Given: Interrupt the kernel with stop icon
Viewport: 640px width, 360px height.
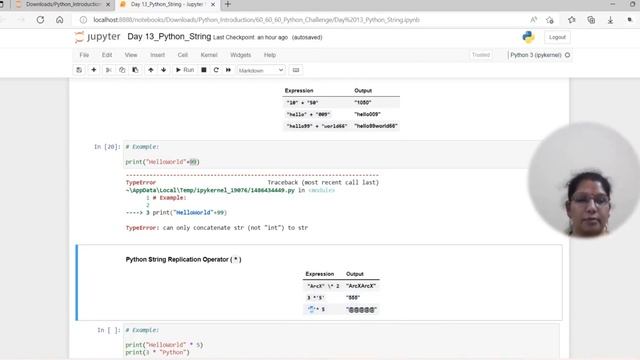Looking at the screenshot, I should coord(204,70).
